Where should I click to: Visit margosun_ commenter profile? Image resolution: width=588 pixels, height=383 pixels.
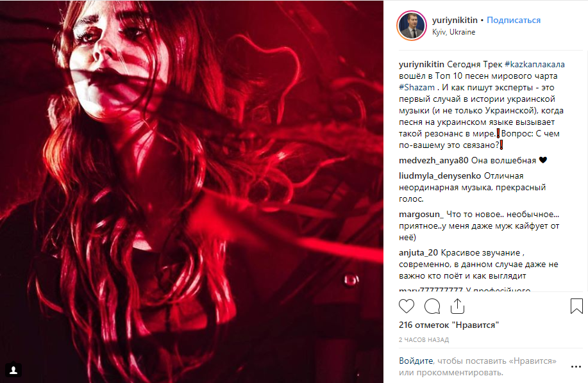tap(421, 215)
